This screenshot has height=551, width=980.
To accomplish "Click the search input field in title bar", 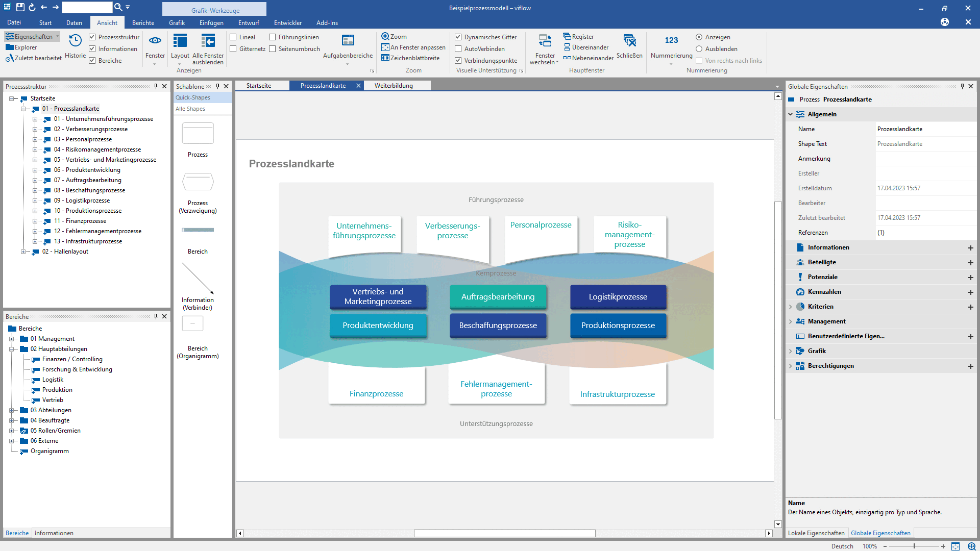I will (x=87, y=7).
